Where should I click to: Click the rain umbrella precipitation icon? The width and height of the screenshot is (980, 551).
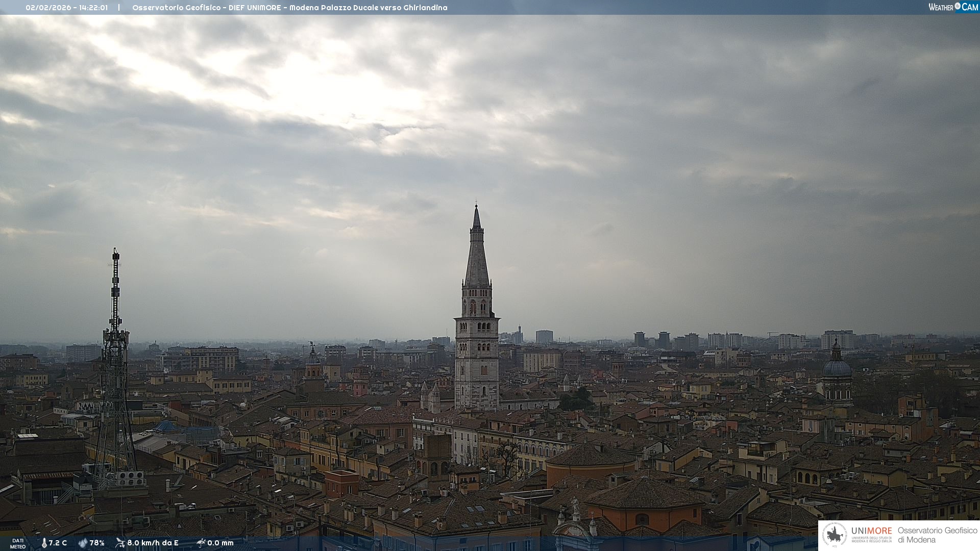coord(201,543)
